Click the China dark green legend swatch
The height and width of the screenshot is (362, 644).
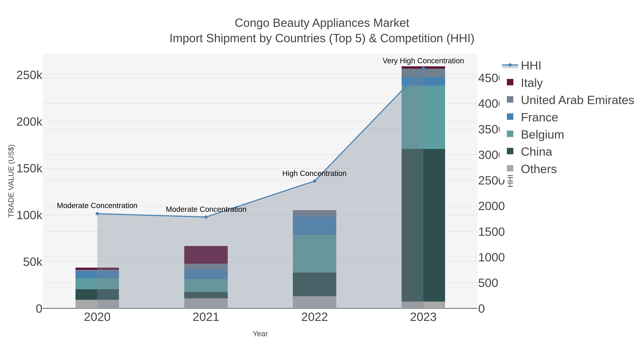pyautogui.click(x=510, y=151)
